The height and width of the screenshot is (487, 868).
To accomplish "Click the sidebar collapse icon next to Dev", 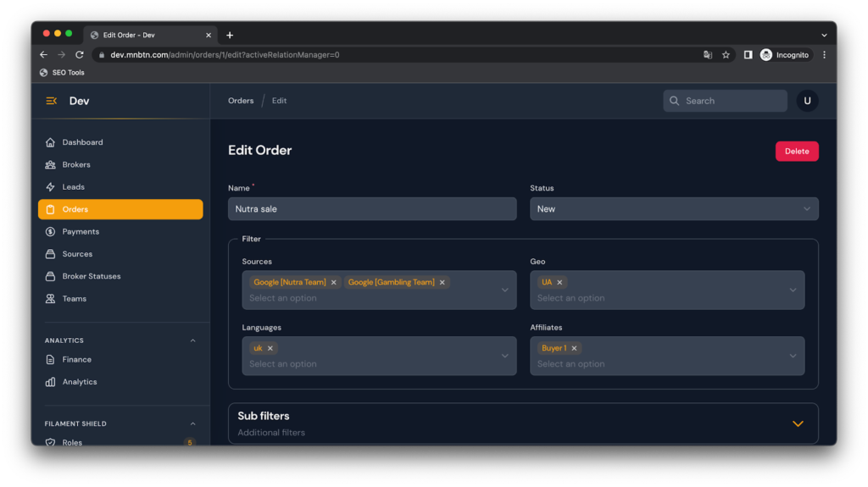I will pos(51,101).
